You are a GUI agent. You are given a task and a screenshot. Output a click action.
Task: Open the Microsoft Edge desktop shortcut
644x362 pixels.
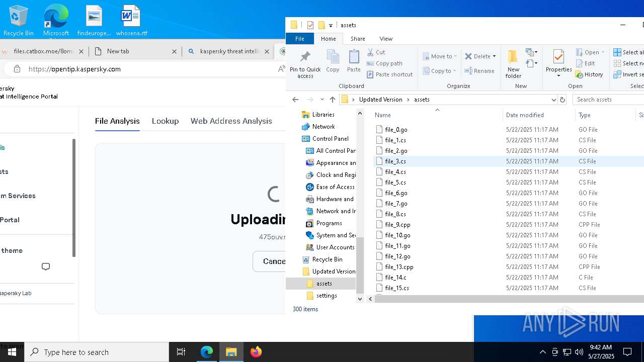[56, 20]
